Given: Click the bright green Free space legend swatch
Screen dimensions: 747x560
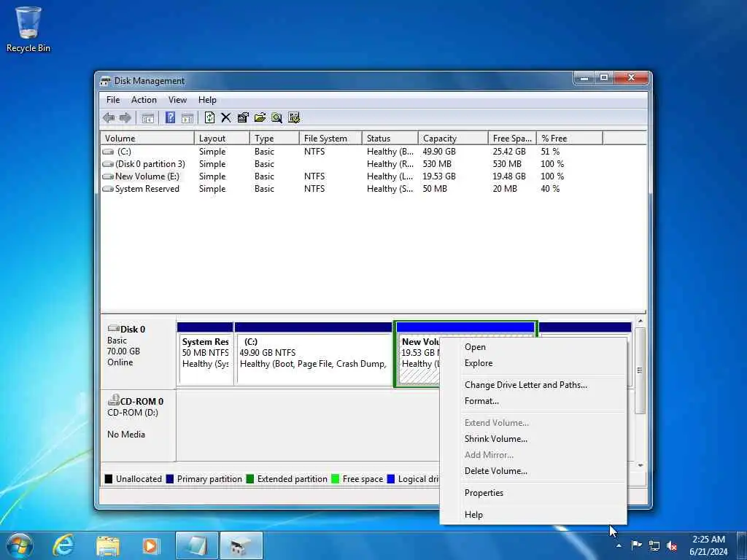Looking at the screenshot, I should (335, 479).
